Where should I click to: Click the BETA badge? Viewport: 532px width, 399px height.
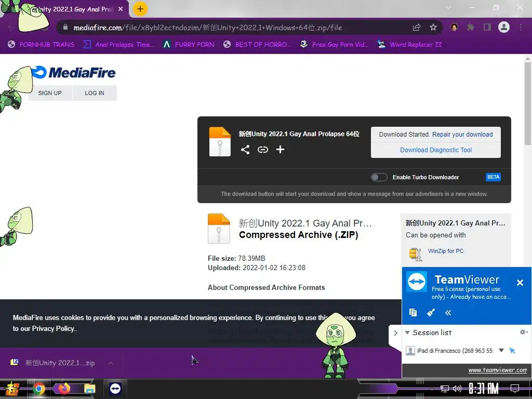click(x=493, y=177)
